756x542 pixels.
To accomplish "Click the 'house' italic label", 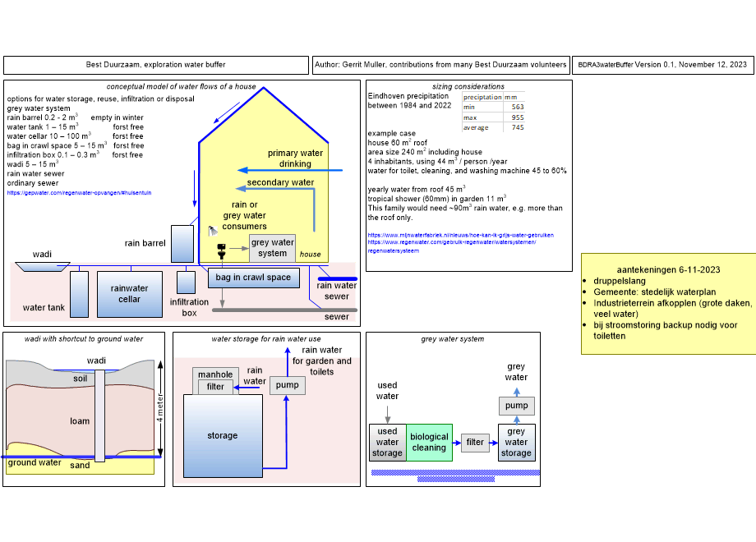I will 310,255.
